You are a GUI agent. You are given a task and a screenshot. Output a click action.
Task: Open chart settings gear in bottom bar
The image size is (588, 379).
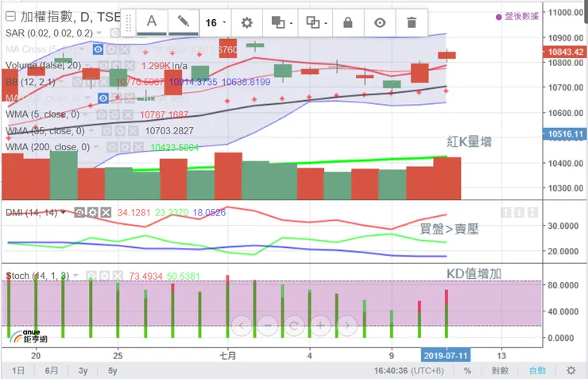coord(571,371)
